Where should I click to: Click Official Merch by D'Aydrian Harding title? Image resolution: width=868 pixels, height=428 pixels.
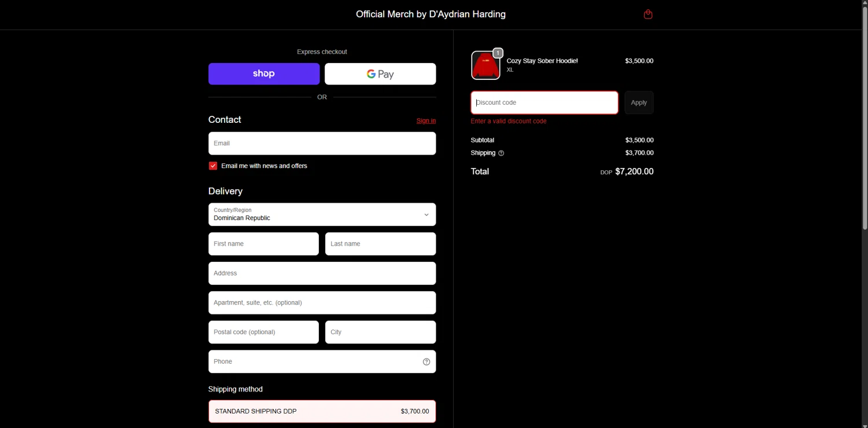coord(431,14)
